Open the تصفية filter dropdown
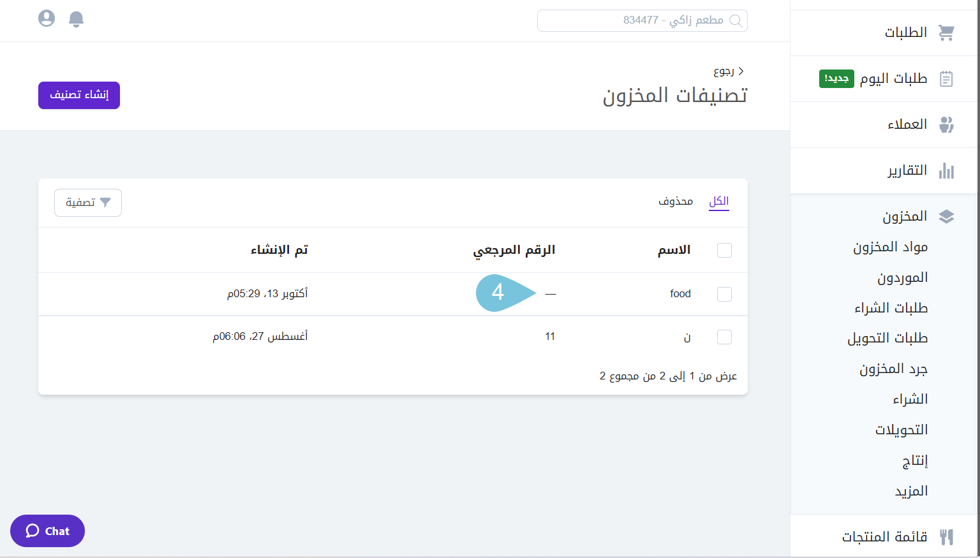 (88, 203)
